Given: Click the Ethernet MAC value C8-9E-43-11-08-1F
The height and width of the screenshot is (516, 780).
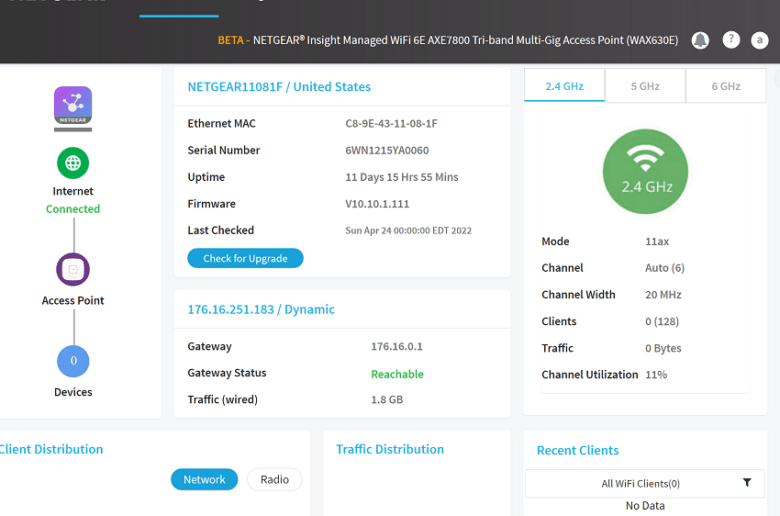Looking at the screenshot, I should [x=391, y=123].
